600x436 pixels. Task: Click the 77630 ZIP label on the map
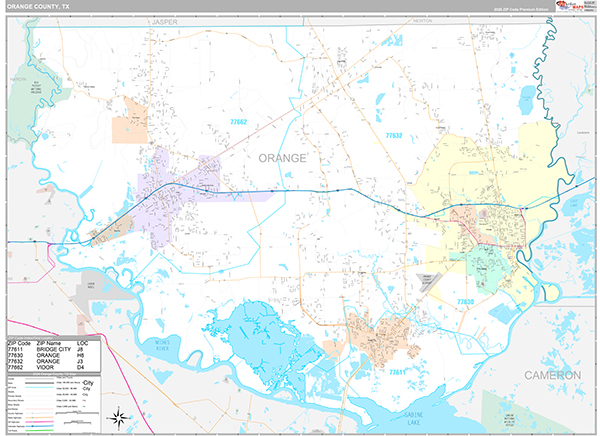(x=465, y=302)
